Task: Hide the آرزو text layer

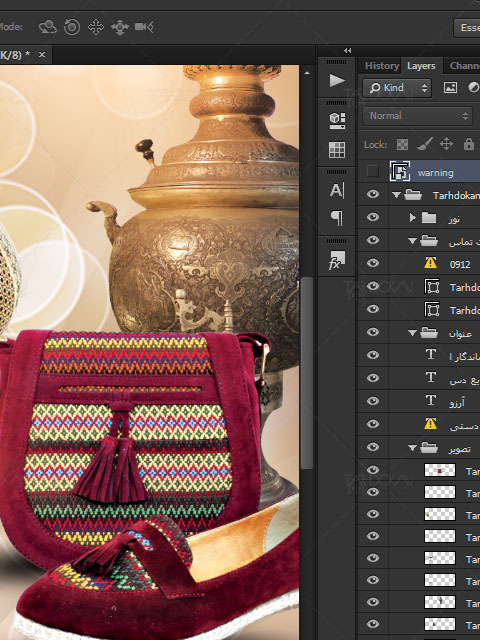Action: [x=372, y=401]
